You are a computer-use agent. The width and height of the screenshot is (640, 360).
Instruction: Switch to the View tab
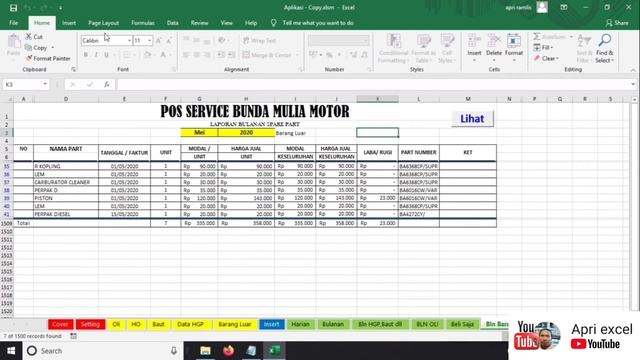coord(227,23)
